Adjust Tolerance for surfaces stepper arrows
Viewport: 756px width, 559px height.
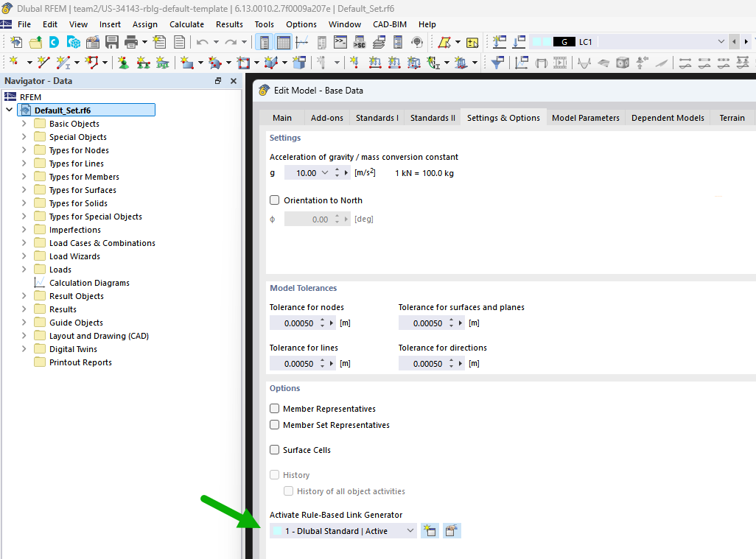coord(451,323)
